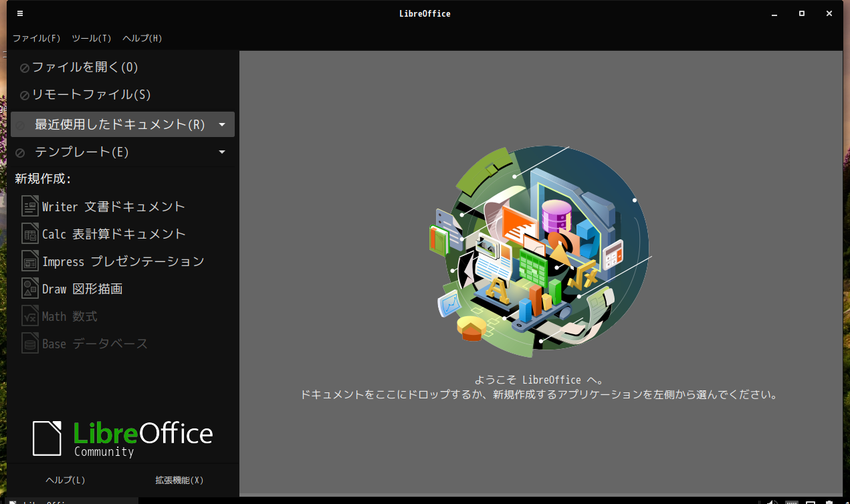The height and width of the screenshot is (504, 850).
Task: Create a new Base データベース
Action: click(85, 344)
